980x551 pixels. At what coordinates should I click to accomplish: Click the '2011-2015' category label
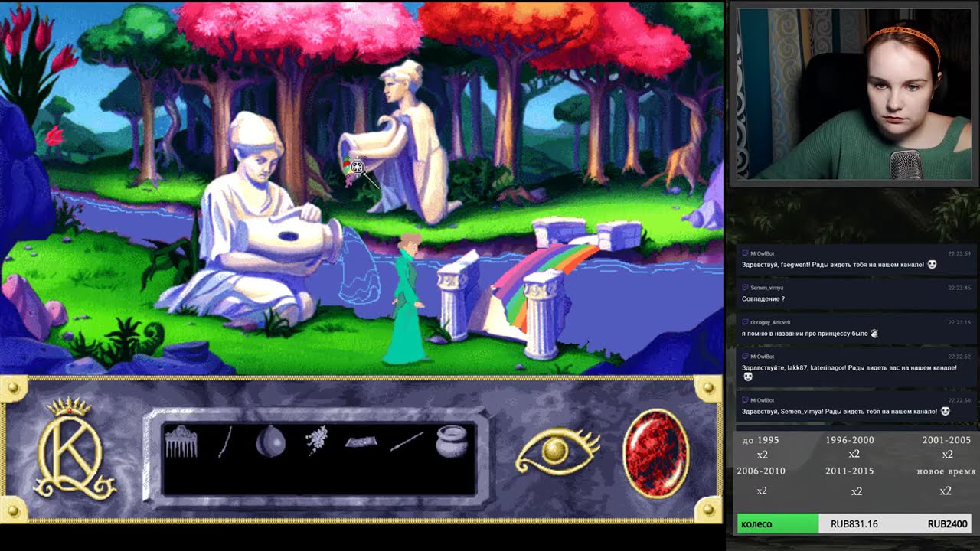(850, 471)
